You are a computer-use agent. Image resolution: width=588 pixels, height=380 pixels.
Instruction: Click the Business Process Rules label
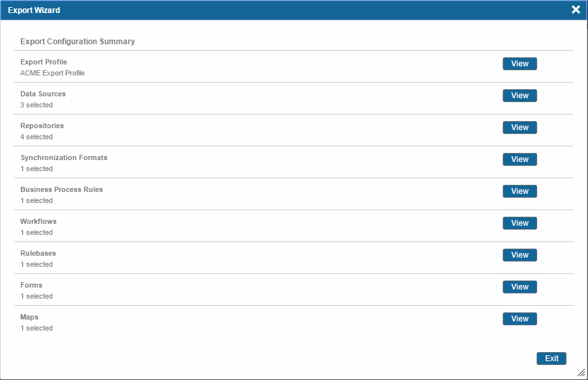click(x=61, y=189)
